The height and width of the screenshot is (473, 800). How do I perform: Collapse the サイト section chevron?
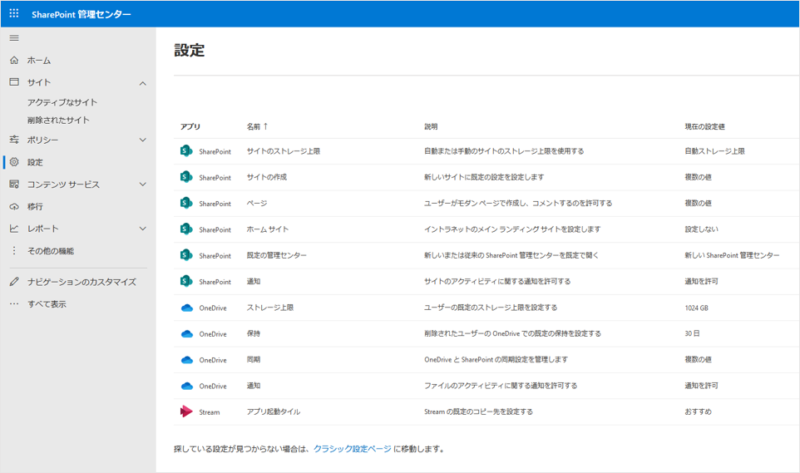pyautogui.click(x=142, y=83)
